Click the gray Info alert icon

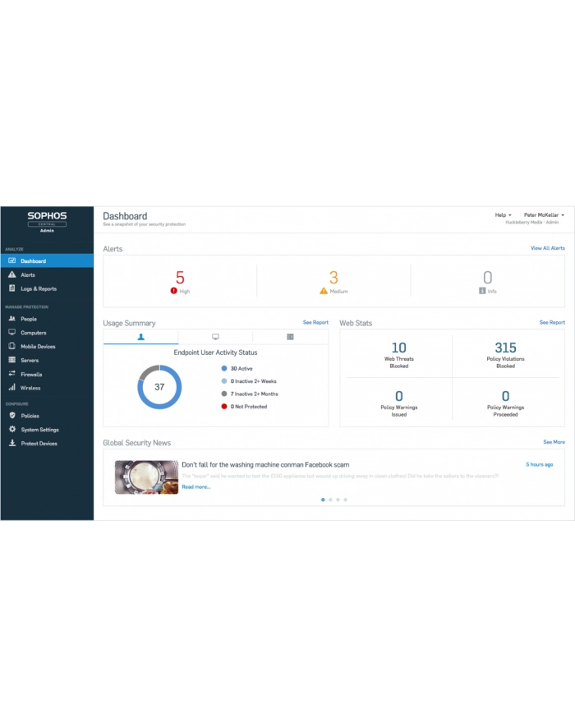[482, 291]
